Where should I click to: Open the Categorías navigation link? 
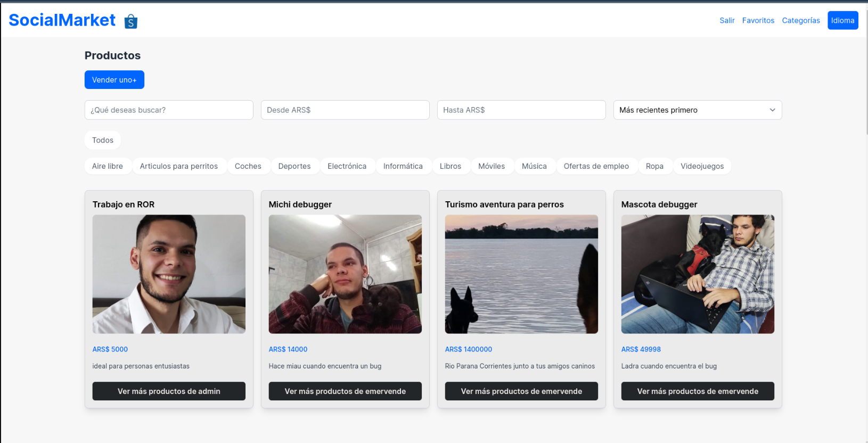pyautogui.click(x=800, y=21)
